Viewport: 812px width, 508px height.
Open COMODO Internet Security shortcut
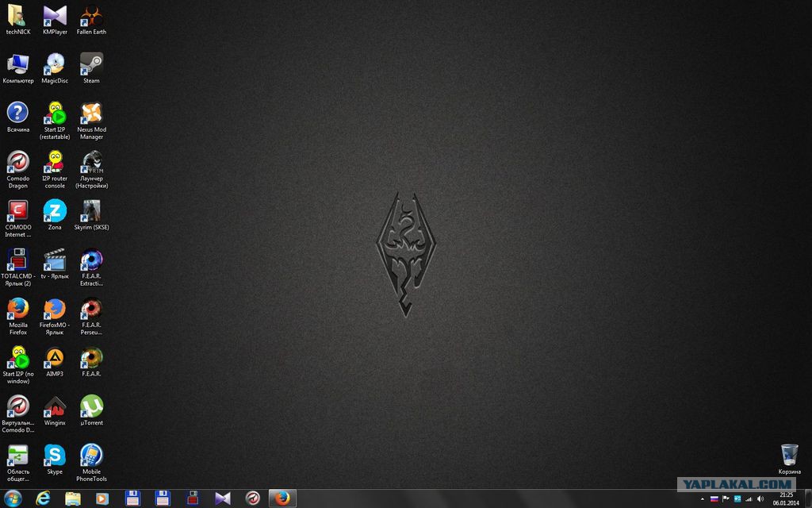(18, 217)
